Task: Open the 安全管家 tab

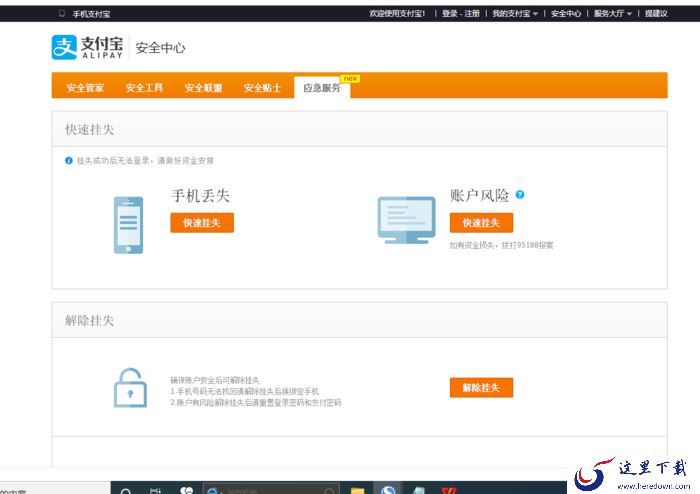Action: click(85, 87)
